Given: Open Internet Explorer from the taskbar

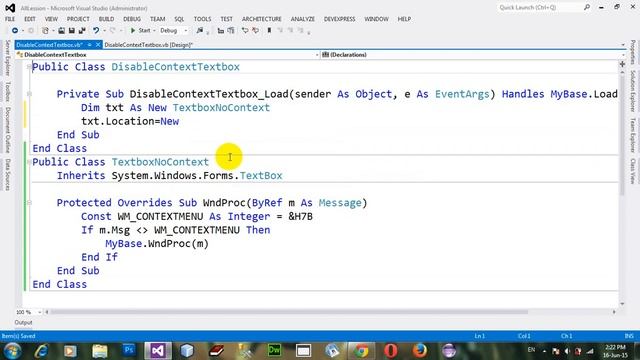Looking at the screenshot, I should pos(41,351).
